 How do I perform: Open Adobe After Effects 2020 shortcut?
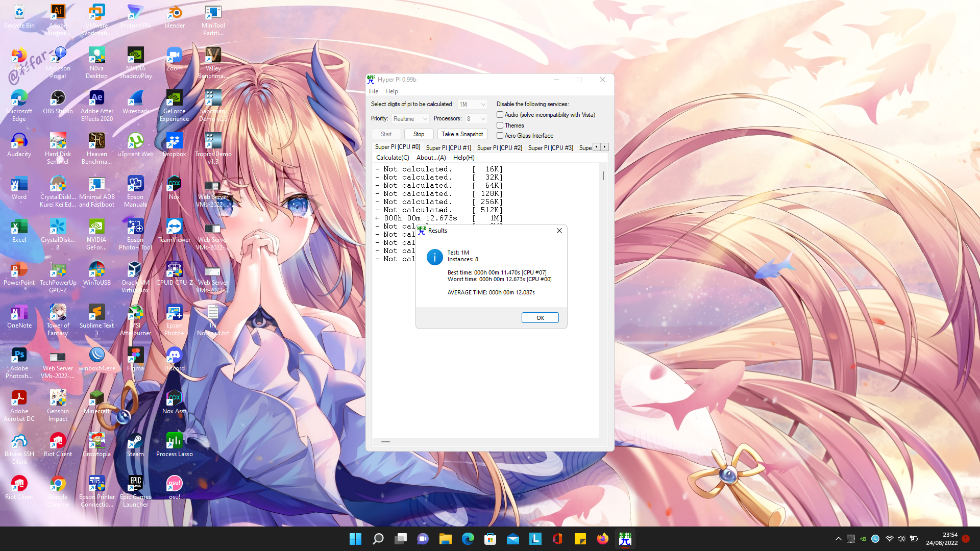click(x=96, y=106)
